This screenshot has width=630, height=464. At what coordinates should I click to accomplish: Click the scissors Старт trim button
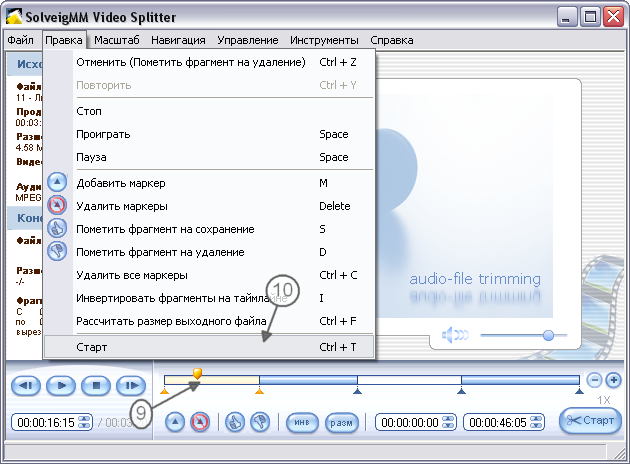591,421
